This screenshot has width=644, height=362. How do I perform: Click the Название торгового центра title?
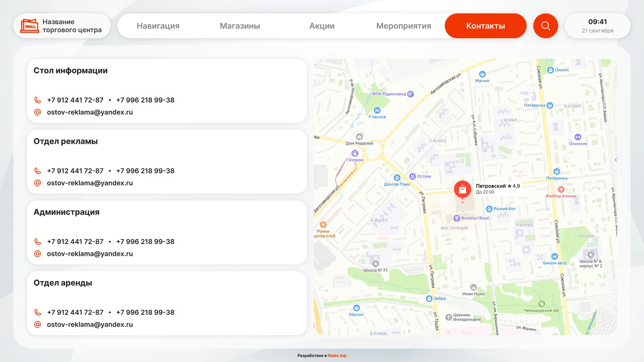click(x=72, y=26)
